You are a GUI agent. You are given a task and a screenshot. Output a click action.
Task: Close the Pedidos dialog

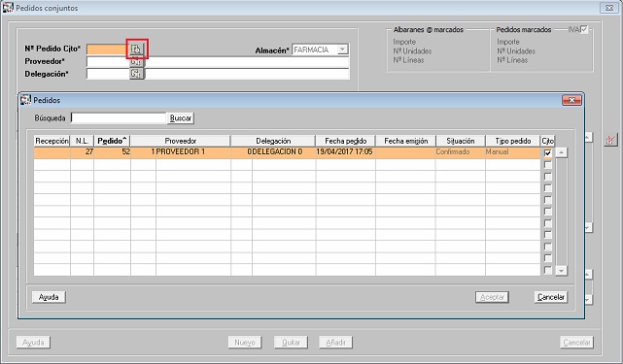pyautogui.click(x=571, y=100)
